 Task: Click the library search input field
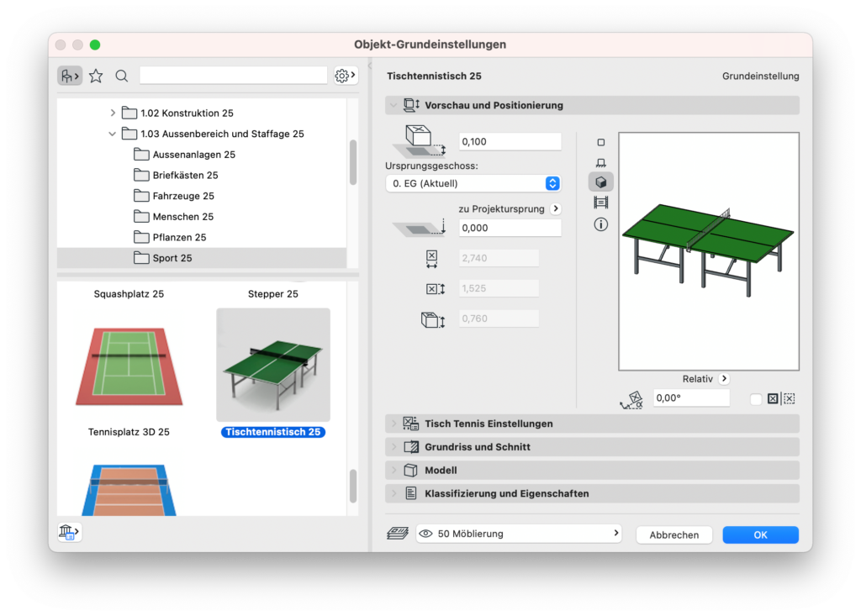pos(233,76)
